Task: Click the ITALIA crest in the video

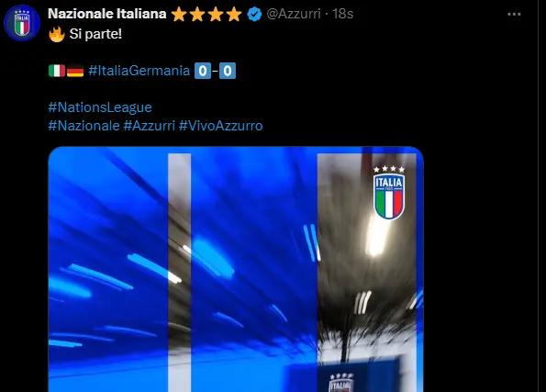Action: click(x=389, y=193)
